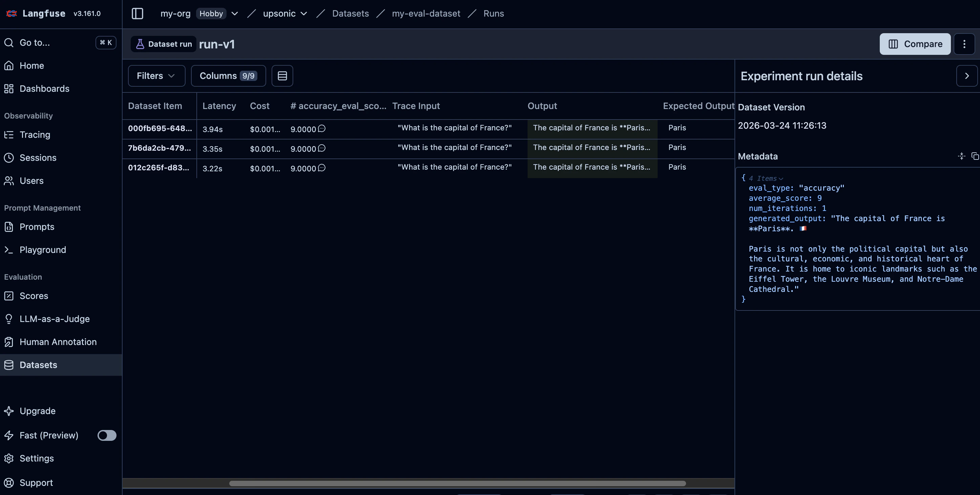Screen dimensions: 980x495
Task: Open the Filters dropdown
Action: [156, 76]
